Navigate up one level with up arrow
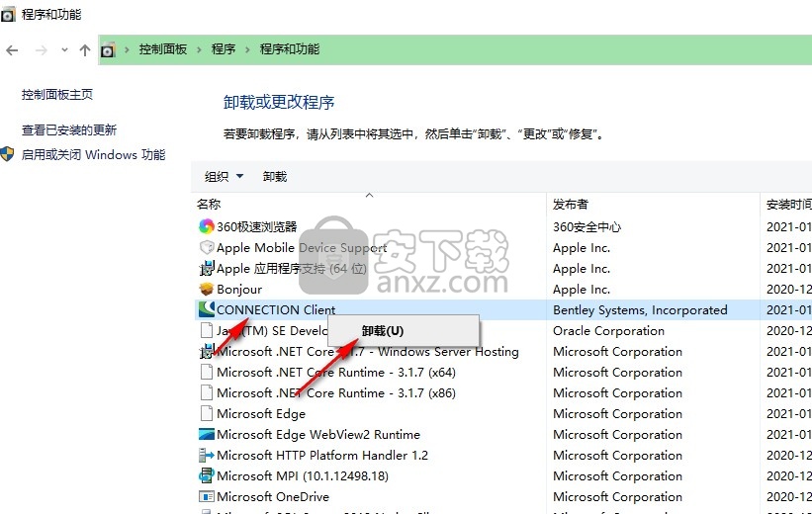 coord(85,49)
